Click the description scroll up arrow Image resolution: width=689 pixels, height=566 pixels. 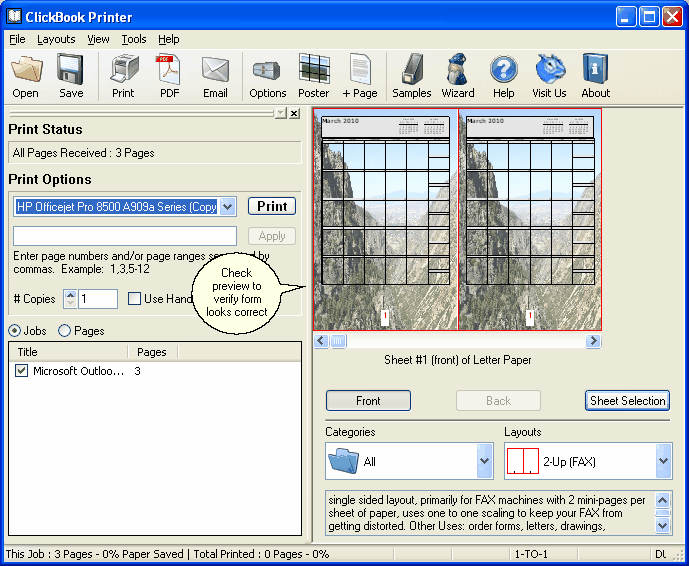663,500
